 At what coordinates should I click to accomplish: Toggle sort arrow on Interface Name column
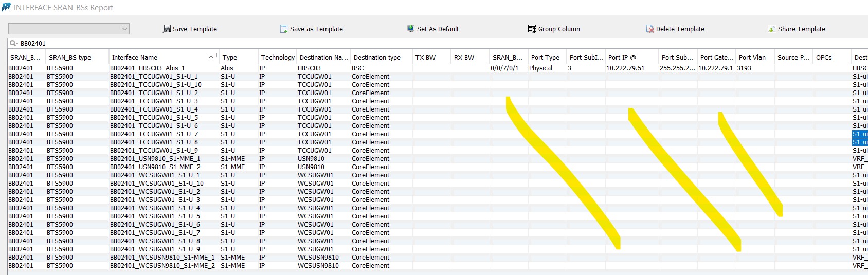pyautogui.click(x=211, y=57)
